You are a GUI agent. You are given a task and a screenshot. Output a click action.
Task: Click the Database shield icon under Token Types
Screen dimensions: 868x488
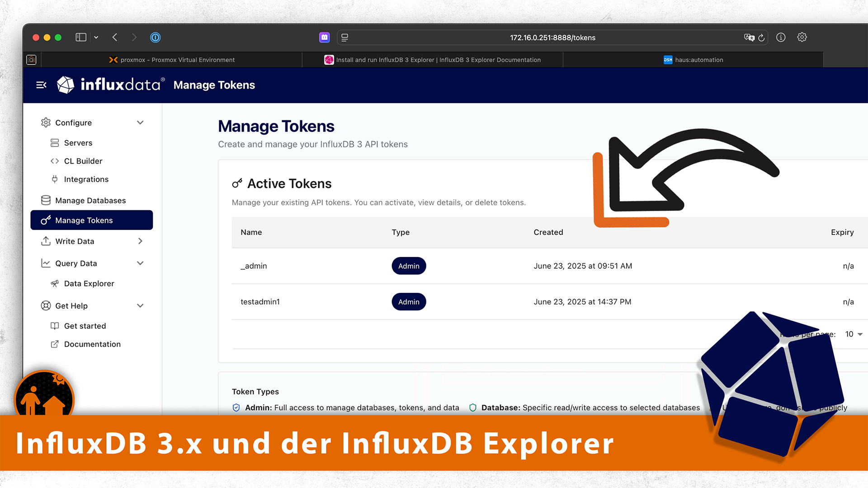pos(473,408)
